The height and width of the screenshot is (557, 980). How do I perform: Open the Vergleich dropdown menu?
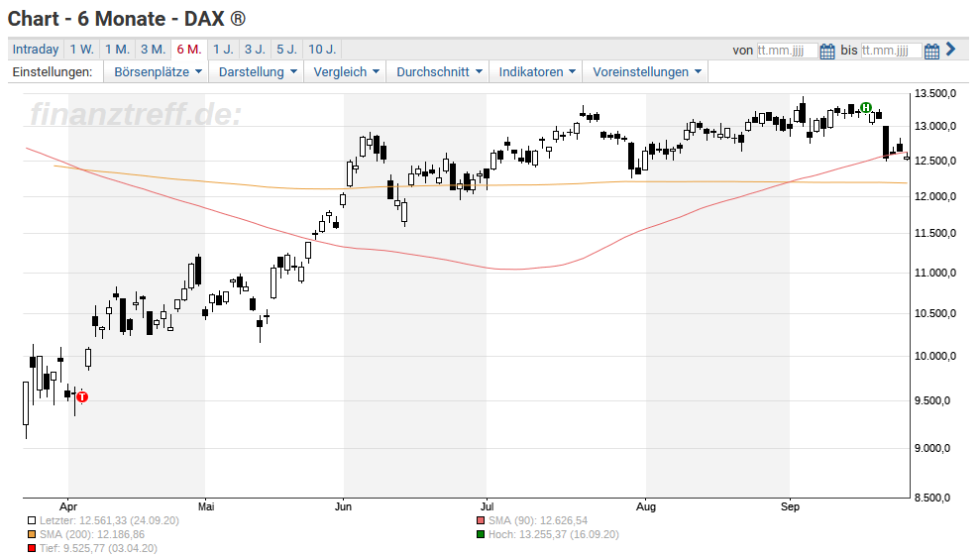[346, 72]
